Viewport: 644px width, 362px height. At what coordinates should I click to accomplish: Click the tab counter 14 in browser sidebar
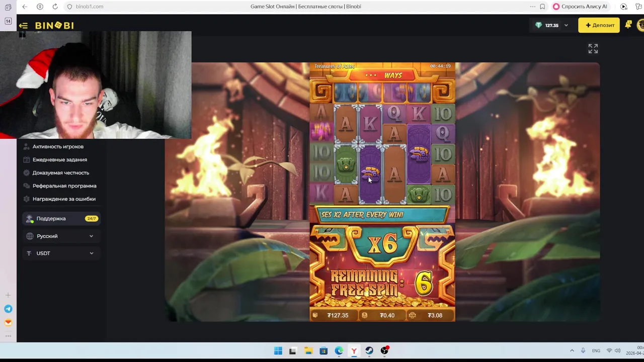tap(8, 21)
